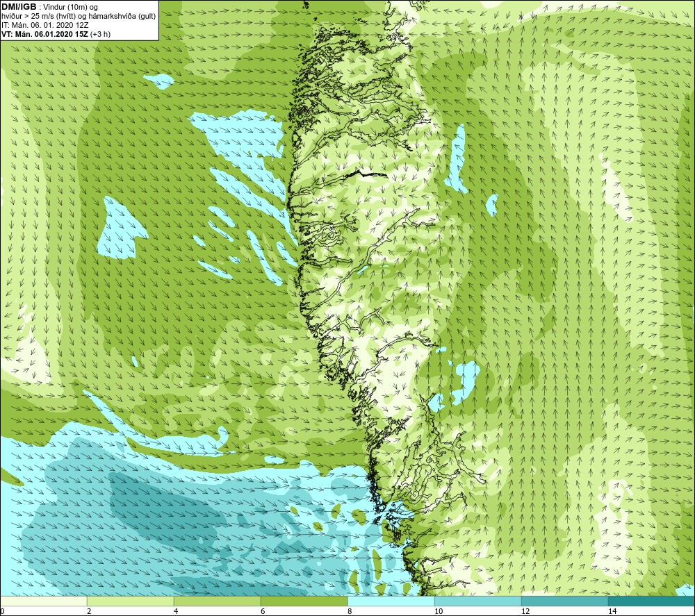The image size is (695, 616).
Task: Click the legend value '12'
Action: (525, 611)
